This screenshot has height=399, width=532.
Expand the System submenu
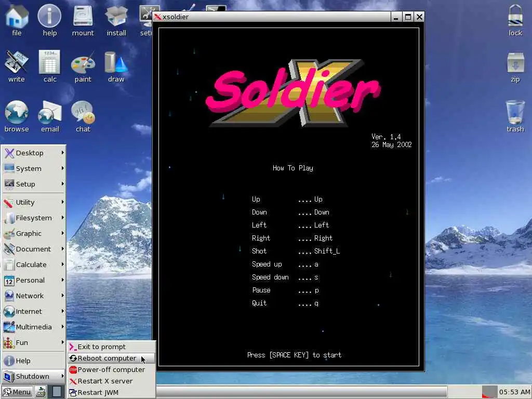coord(33,169)
